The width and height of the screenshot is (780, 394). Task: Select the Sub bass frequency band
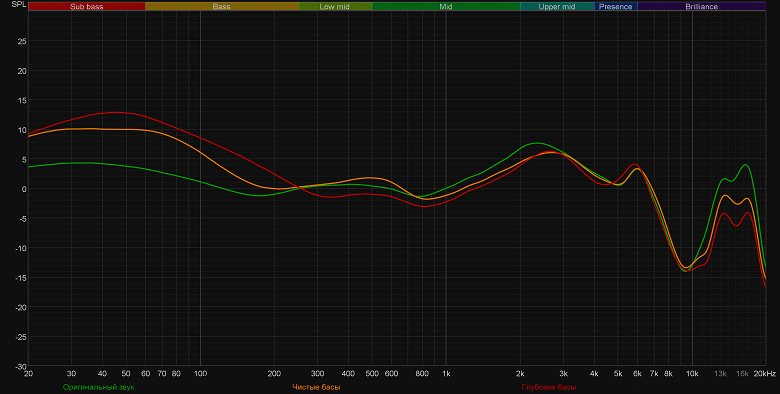coord(87,6)
